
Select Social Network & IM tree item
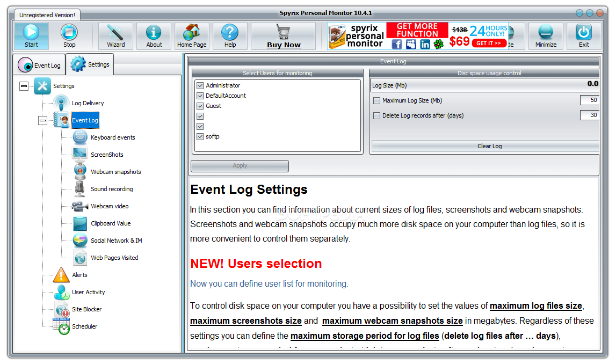click(117, 241)
